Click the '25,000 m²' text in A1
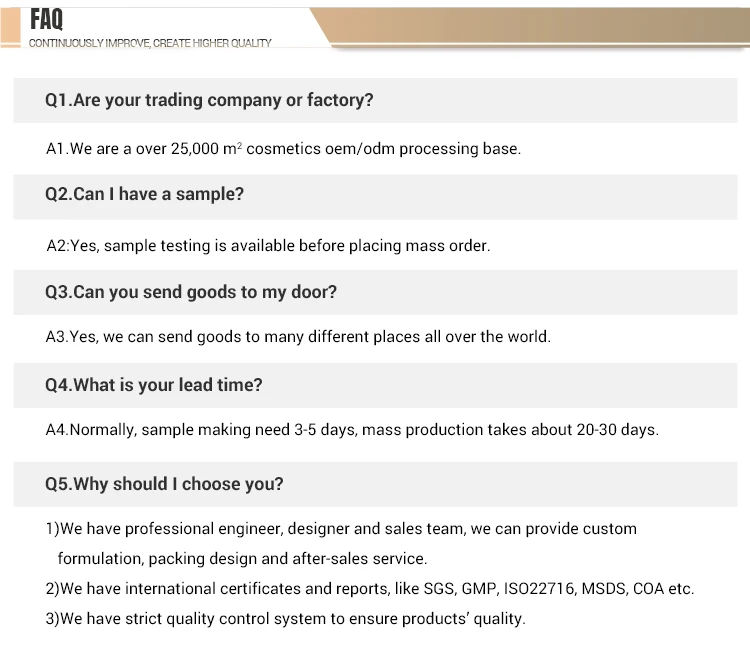This screenshot has height=647, width=750. (206, 149)
